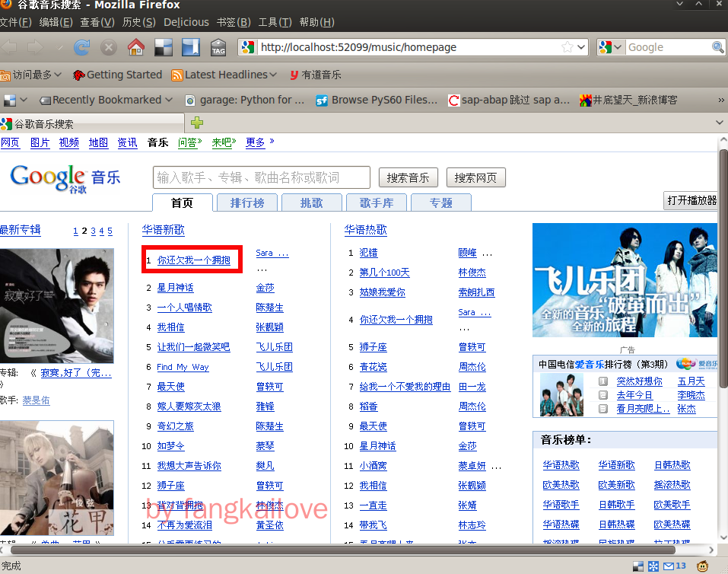This screenshot has width=728, height=574.
Task: Click the search magnifier icon
Action: [718, 47]
